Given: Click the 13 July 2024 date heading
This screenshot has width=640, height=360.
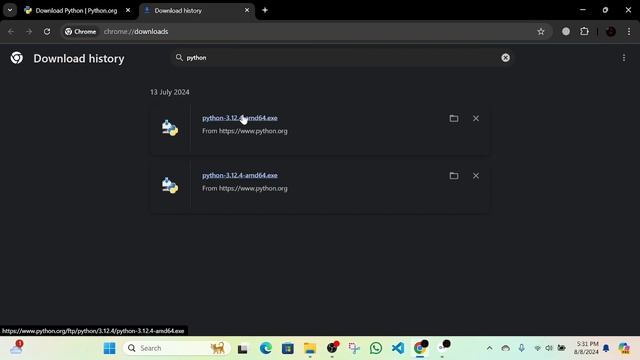Looking at the screenshot, I should pos(169,92).
